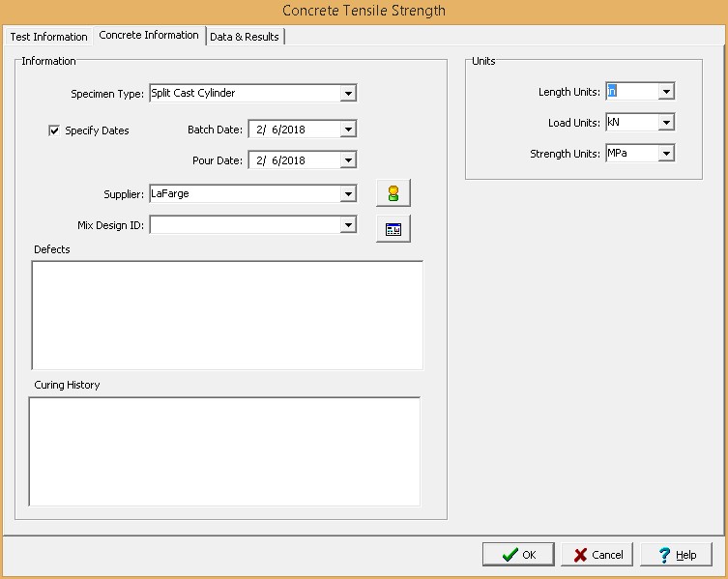The width and height of the screenshot is (728, 579).
Task: Click inside the Defects text box
Action: [x=227, y=315]
